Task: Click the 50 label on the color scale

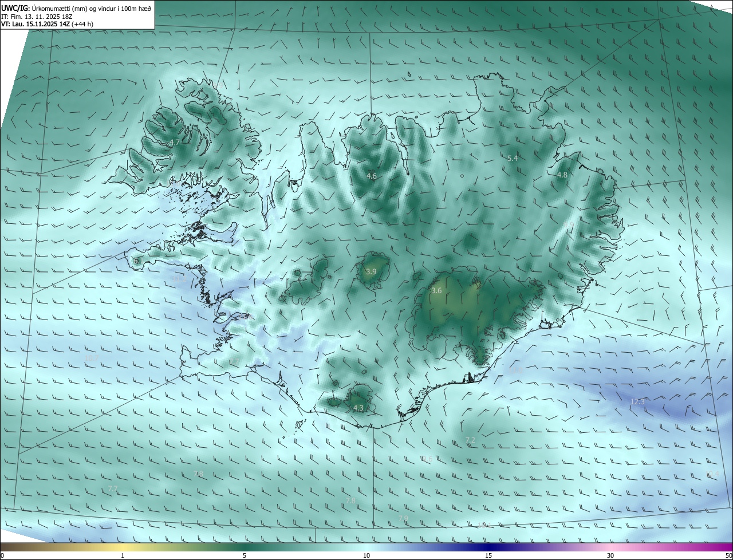Action: pos(728,556)
